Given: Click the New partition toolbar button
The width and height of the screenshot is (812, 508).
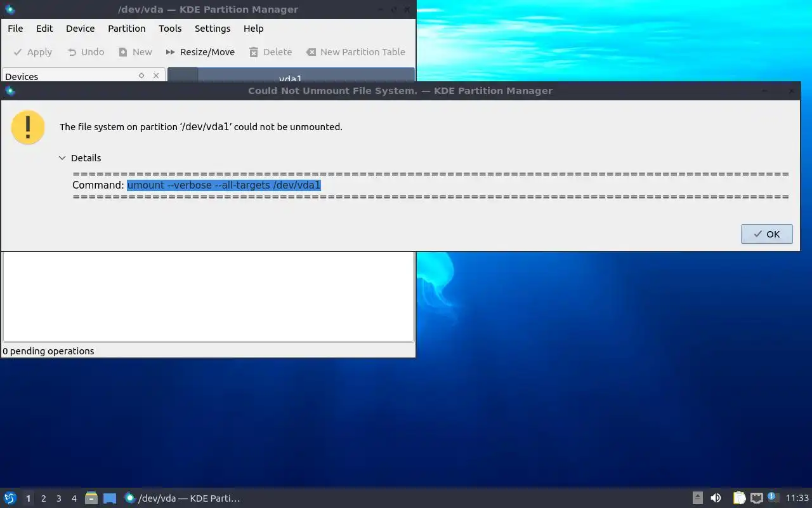Looking at the screenshot, I should [136, 52].
